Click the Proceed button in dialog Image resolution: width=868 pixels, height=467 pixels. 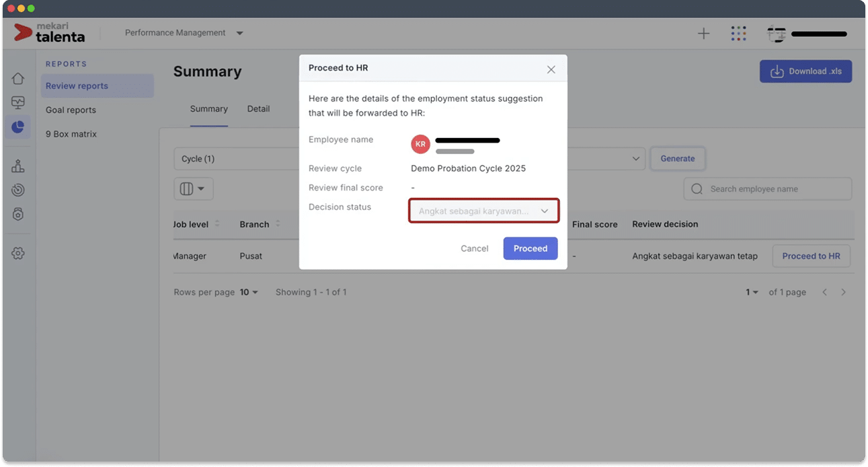530,249
